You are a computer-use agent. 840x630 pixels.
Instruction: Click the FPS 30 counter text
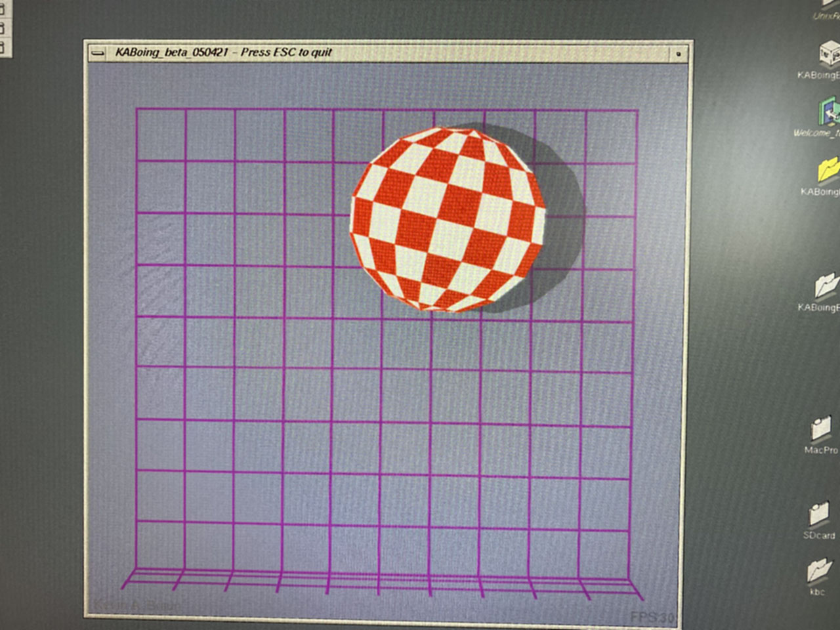[652, 618]
